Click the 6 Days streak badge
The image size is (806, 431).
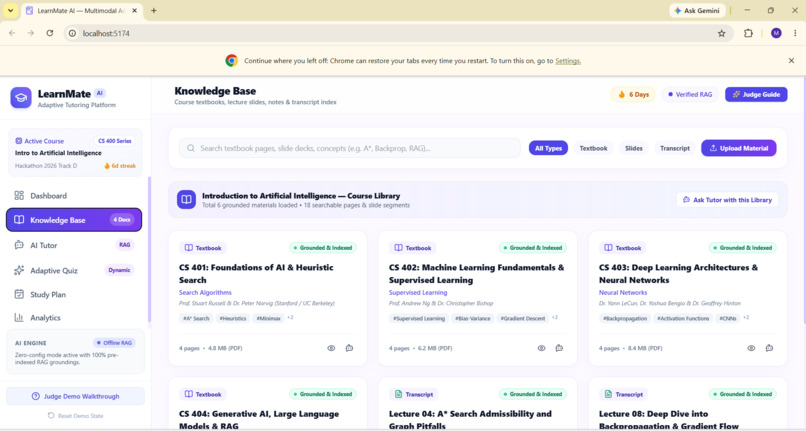(633, 94)
